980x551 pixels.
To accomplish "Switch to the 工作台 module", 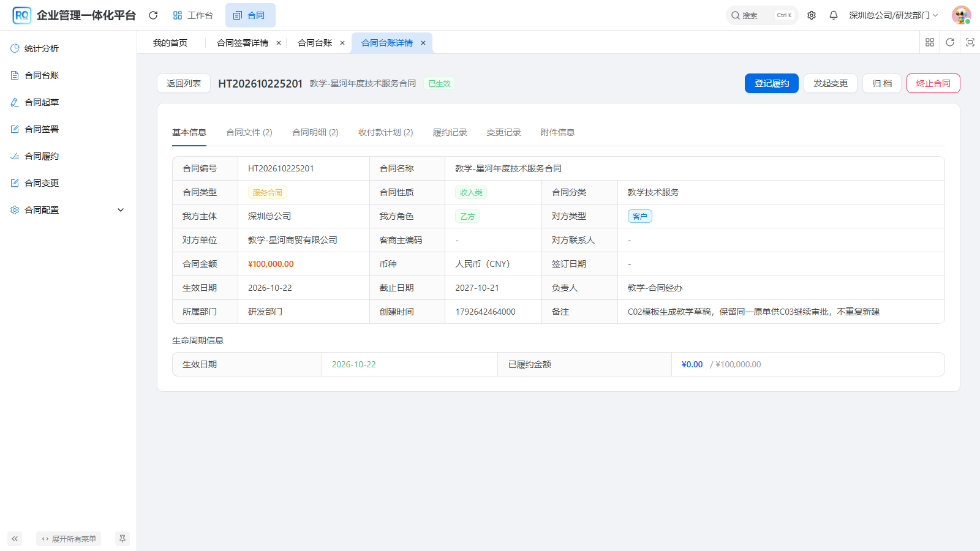I will 193,15.
